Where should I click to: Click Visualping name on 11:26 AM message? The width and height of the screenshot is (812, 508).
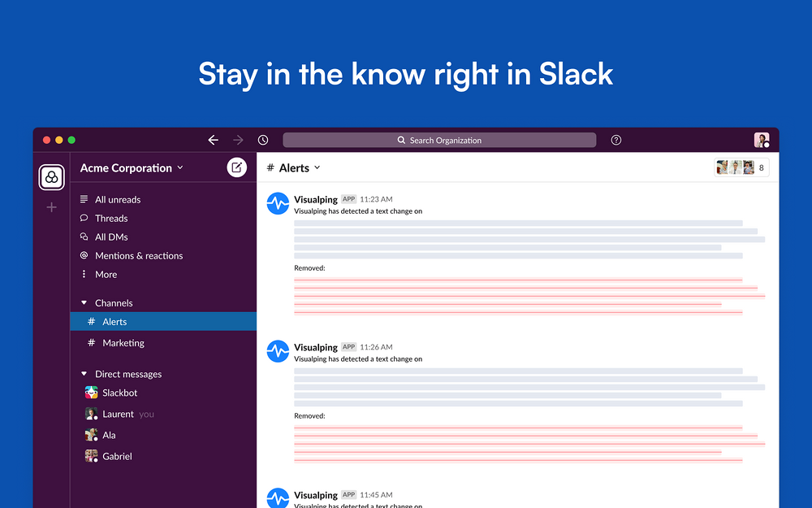coord(316,347)
